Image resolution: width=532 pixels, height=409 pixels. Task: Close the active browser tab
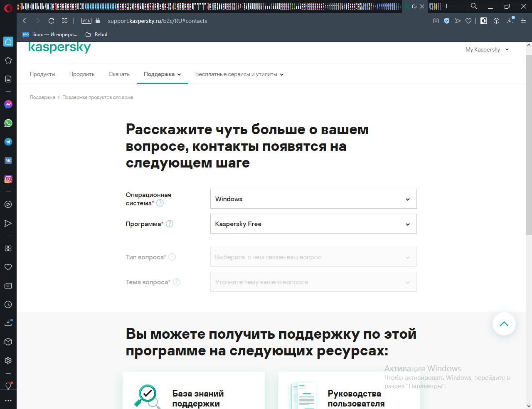point(422,6)
